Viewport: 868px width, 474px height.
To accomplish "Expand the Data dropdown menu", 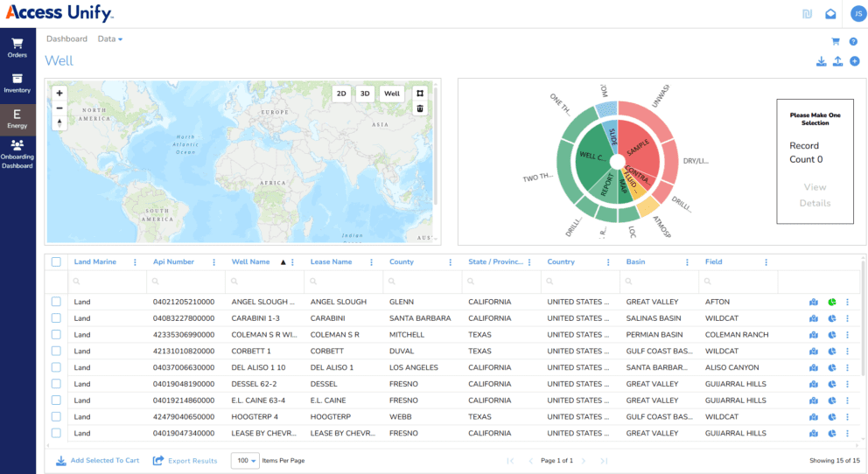I will tap(110, 39).
